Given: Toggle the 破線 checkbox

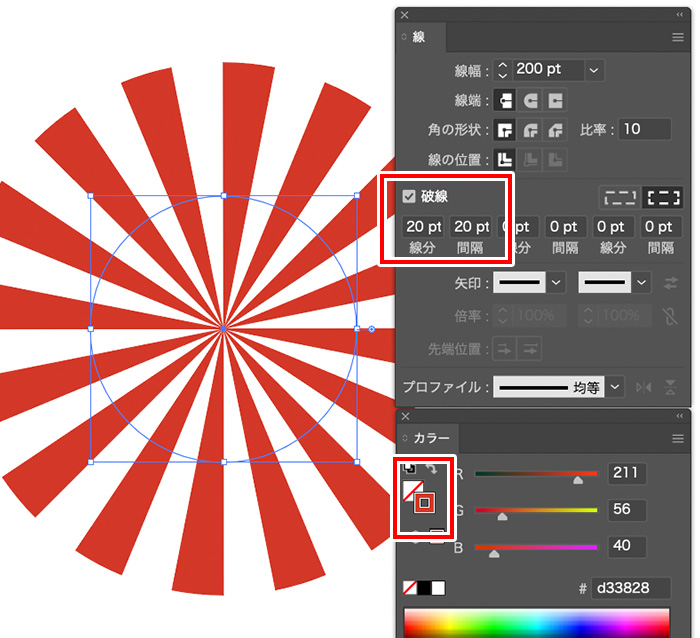Looking at the screenshot, I should (408, 196).
